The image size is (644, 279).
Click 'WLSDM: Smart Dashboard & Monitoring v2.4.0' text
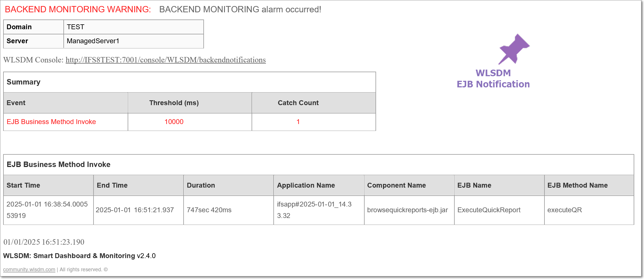pos(79,256)
